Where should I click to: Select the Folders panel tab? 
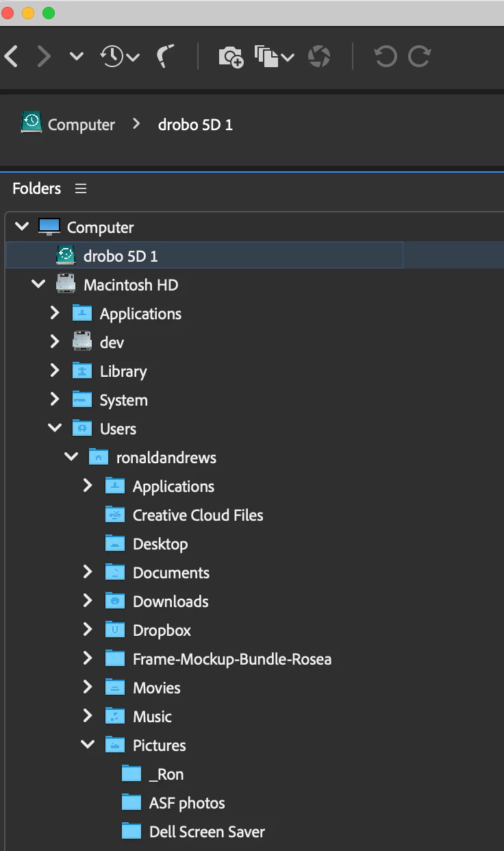pyautogui.click(x=36, y=188)
